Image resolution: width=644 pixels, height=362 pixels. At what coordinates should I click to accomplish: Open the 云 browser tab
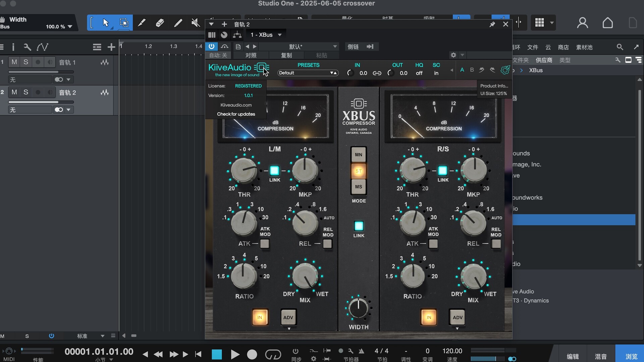(548, 47)
